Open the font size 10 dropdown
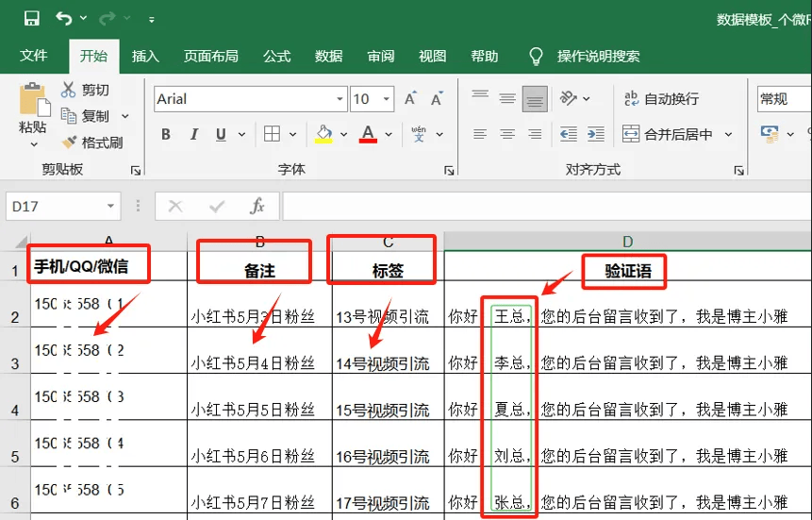 click(387, 99)
